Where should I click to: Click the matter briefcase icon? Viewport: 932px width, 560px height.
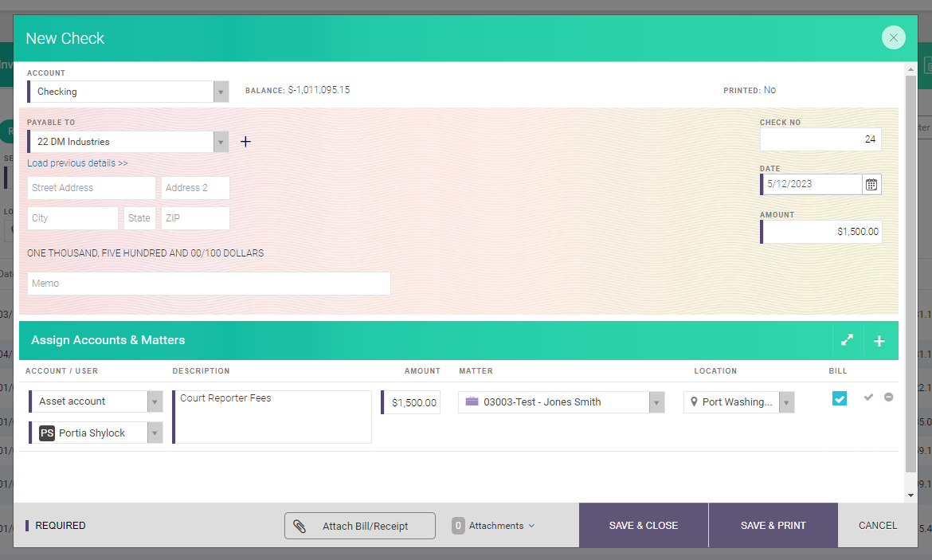point(472,401)
